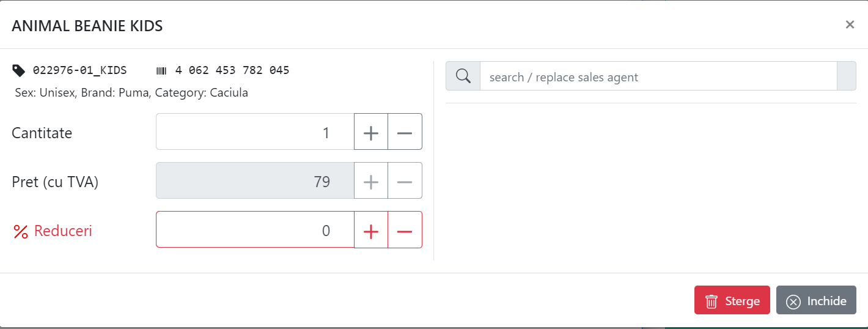Click the barcode icon
The image size is (868, 329).
click(161, 70)
